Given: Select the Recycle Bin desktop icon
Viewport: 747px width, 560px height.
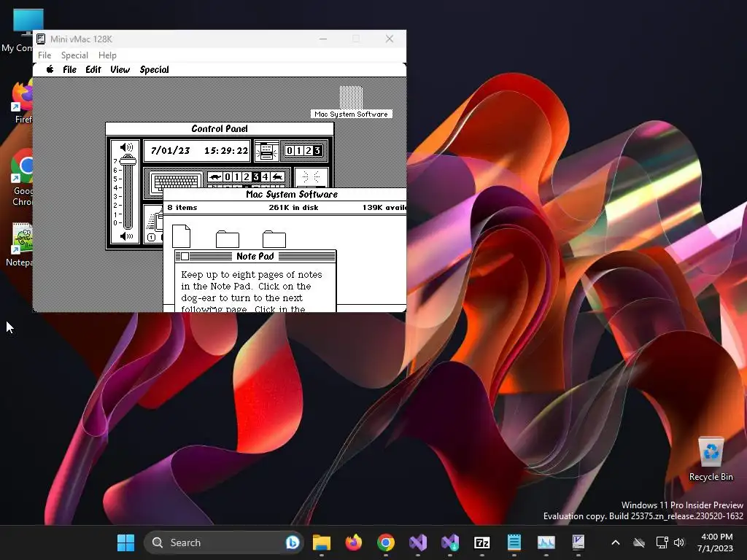Looking at the screenshot, I should click(711, 459).
